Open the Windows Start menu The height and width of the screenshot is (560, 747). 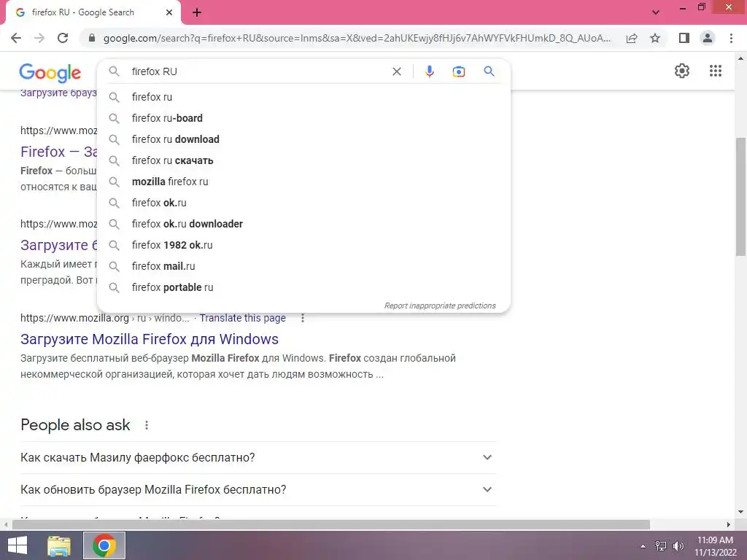(x=18, y=545)
